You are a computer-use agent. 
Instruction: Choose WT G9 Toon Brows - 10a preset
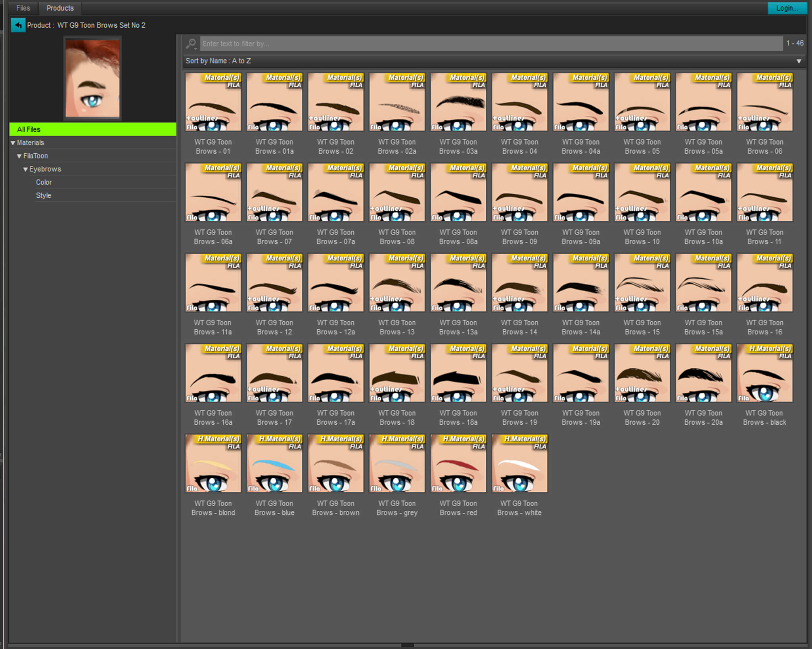pos(703,192)
